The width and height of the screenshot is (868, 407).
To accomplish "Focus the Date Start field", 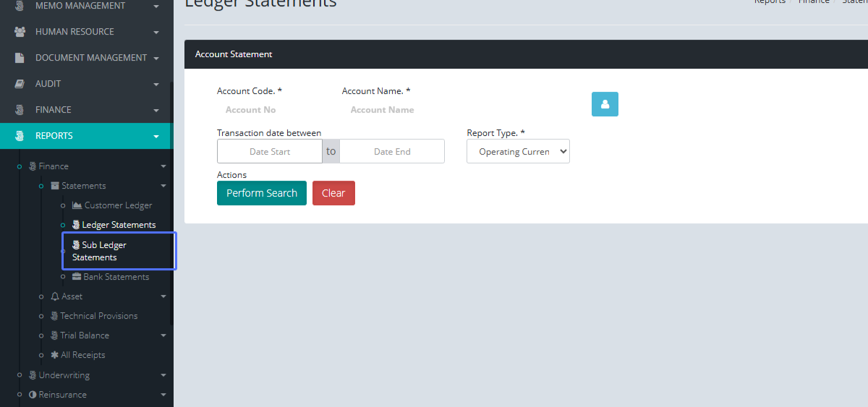I will (x=270, y=152).
